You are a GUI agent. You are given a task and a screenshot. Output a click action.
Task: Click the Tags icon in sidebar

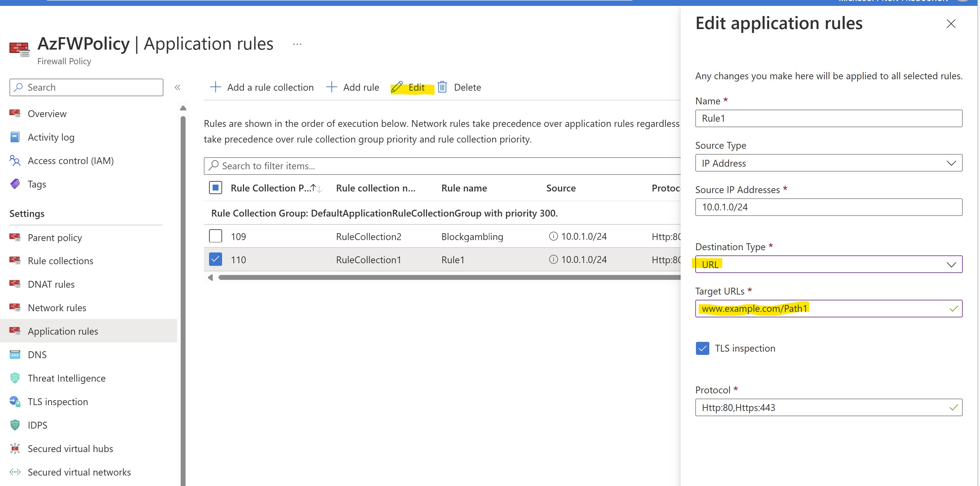[x=15, y=184]
